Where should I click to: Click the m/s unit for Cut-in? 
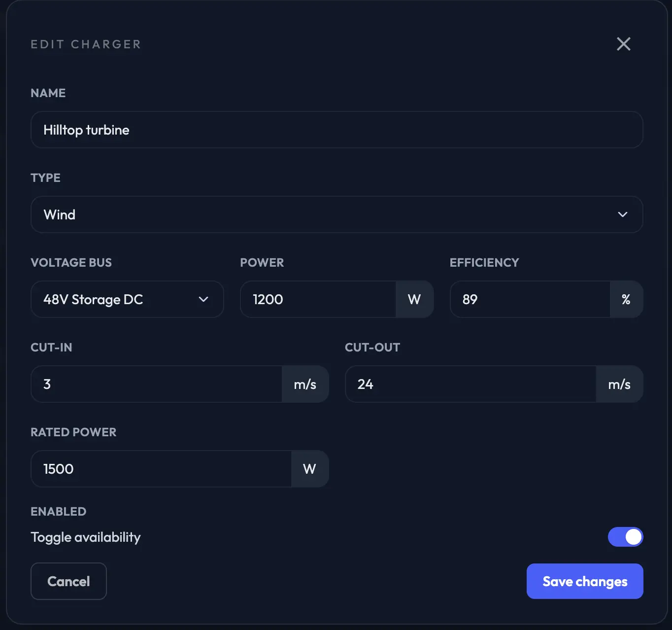(x=305, y=384)
